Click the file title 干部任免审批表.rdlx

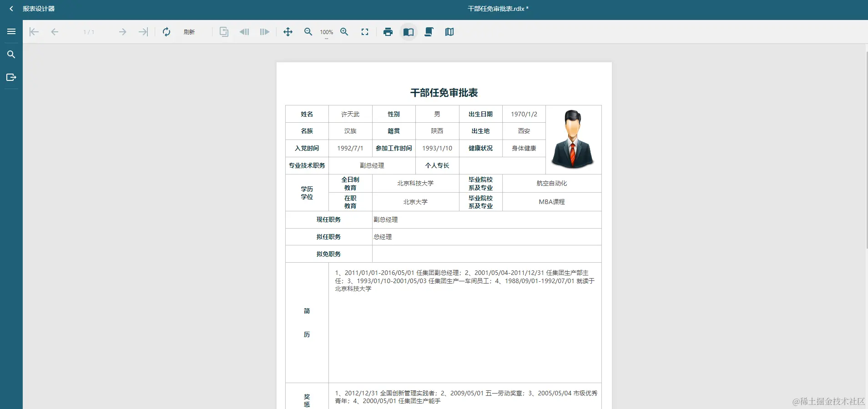click(x=498, y=9)
